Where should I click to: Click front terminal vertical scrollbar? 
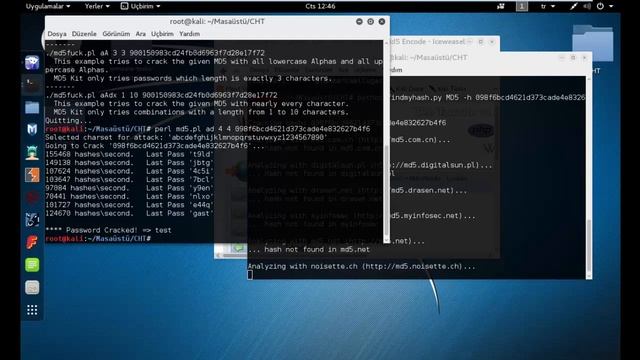386,141
